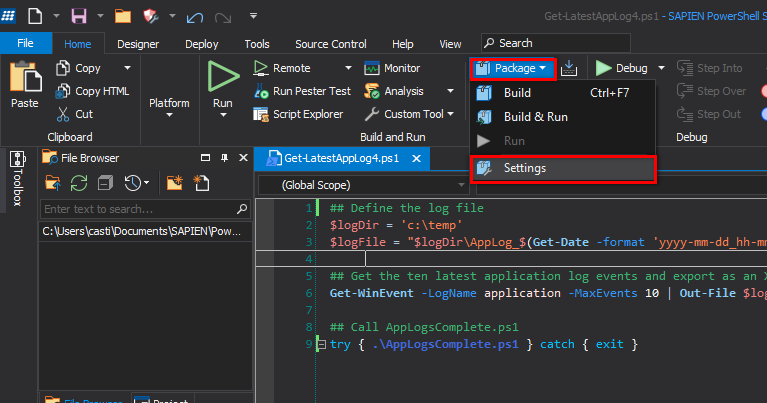Viewport: 767px width, 403px height.
Task: Click the ribbon Search box
Action: 556,43
